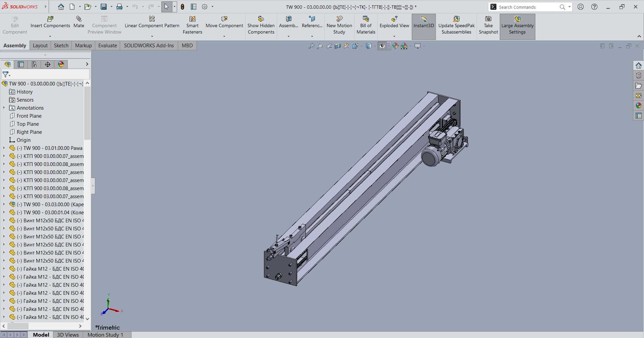Click the Print icon
The width and height of the screenshot is (644, 338).
click(119, 7)
